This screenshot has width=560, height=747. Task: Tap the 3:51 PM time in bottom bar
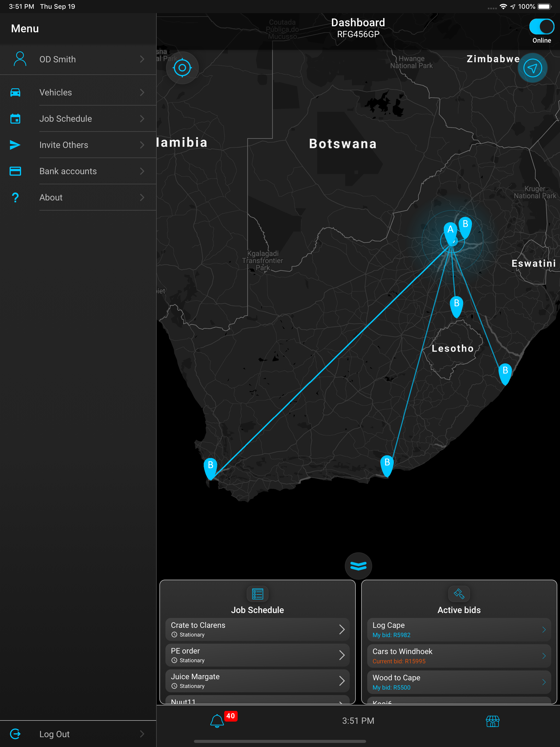click(x=358, y=721)
